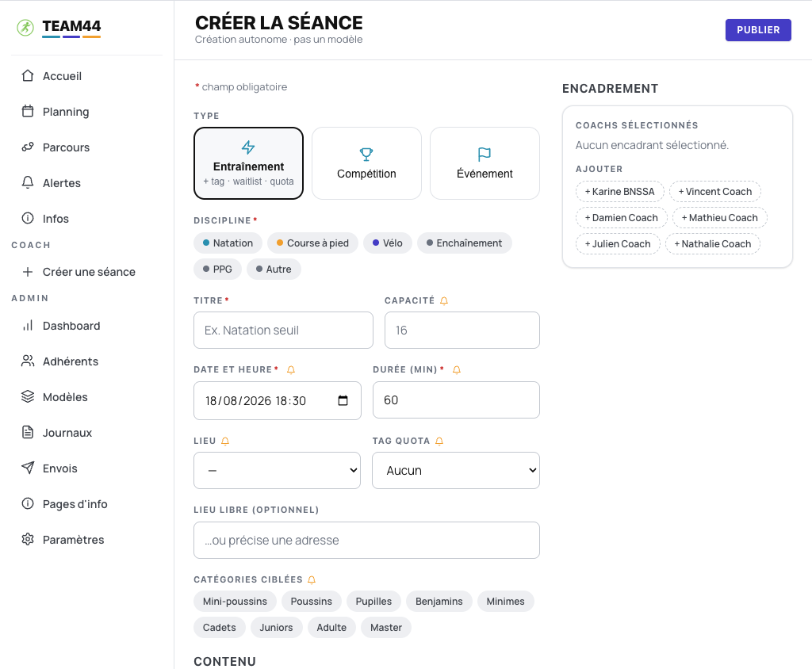Click the Lieu libre address field

tap(366, 540)
